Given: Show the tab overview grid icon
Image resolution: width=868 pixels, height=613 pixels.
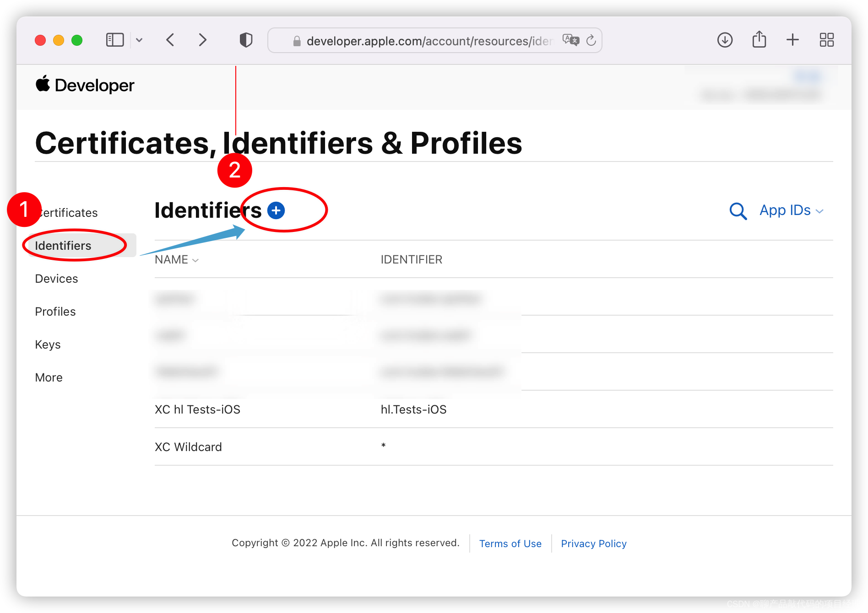Looking at the screenshot, I should pos(827,40).
